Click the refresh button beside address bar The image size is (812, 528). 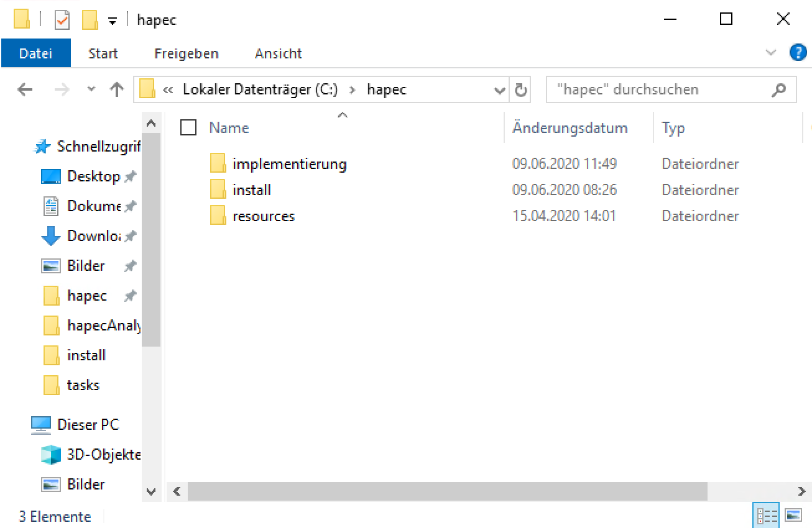click(x=521, y=90)
